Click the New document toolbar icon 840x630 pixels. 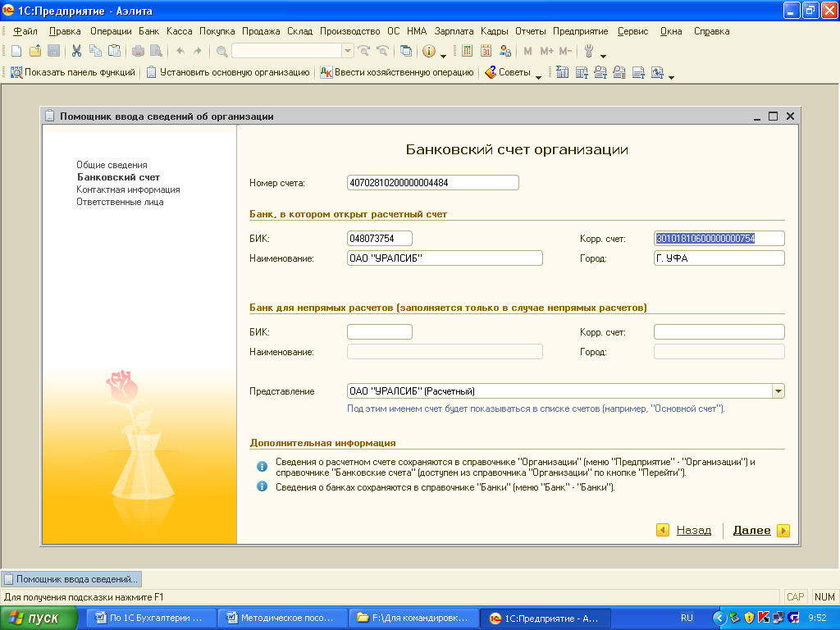coord(16,51)
